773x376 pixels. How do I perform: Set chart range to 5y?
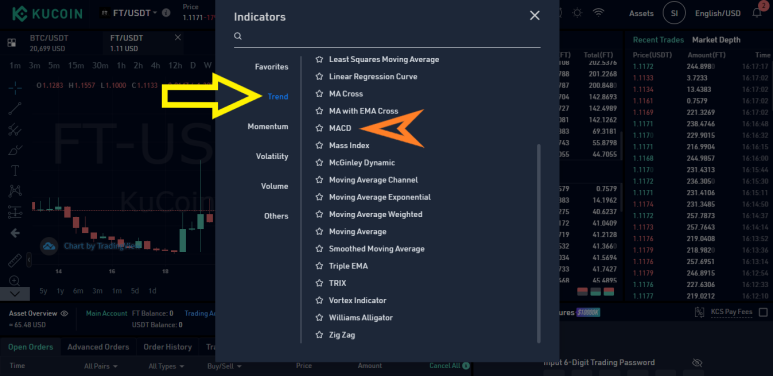pos(43,291)
